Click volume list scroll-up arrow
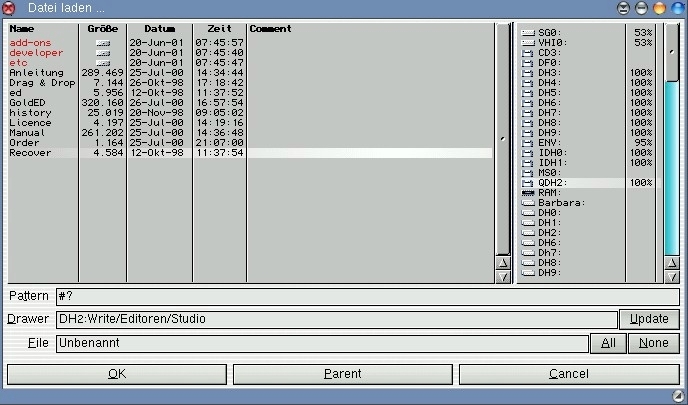This screenshot has width=688, height=405. point(672,263)
